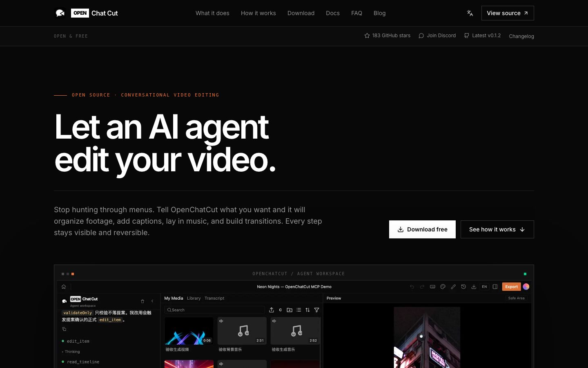Screen dimensions: 588x368
Task: Expand the Thinking disclosure row
Action: [71, 352]
